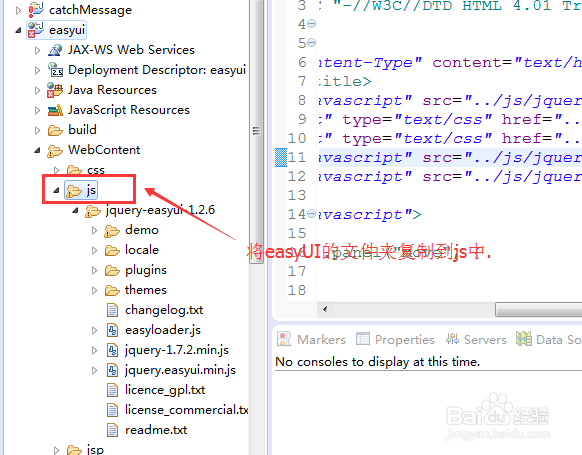The width and height of the screenshot is (582, 455).
Task: Click line 11 marker in editor gutter
Action: tap(281, 157)
